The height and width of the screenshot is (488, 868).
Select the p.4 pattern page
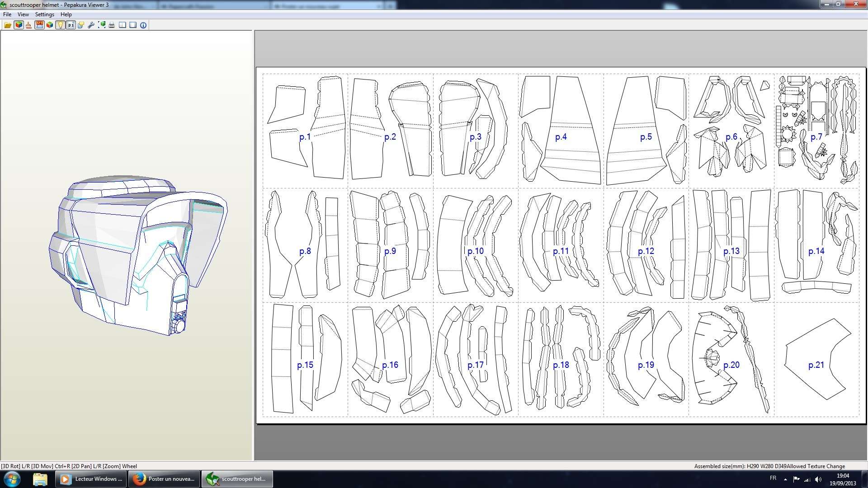tap(561, 131)
